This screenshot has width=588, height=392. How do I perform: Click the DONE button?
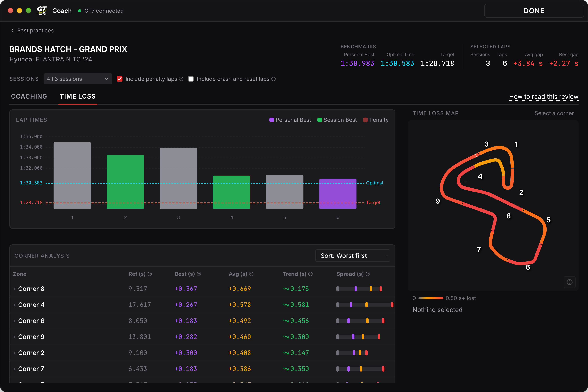534,11
